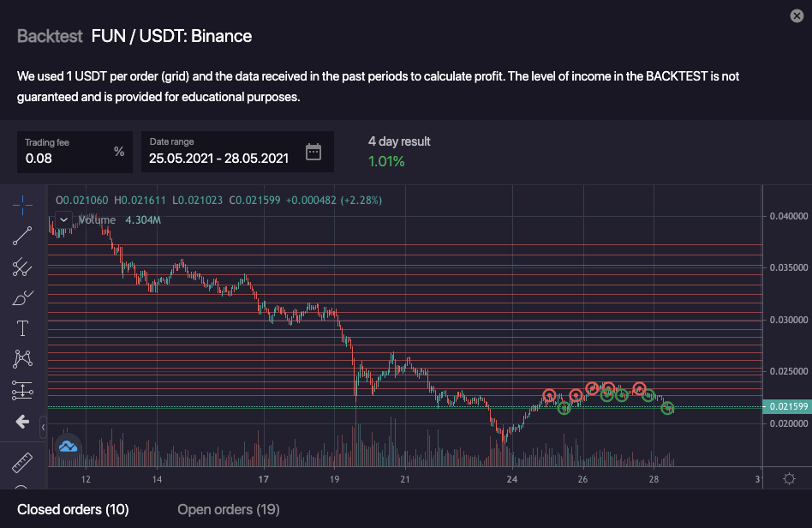This screenshot has height=528, width=812.
Task: Select the crosshair cursor tool
Action: click(x=22, y=205)
